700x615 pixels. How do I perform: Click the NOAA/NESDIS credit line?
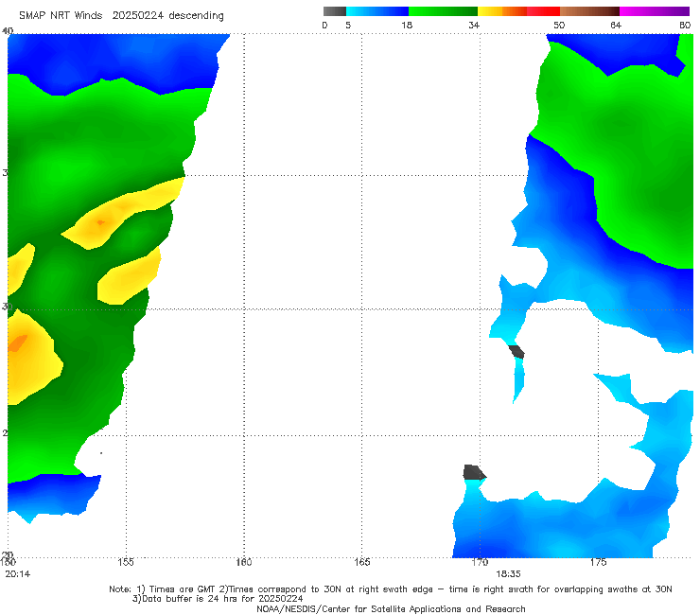391,609
